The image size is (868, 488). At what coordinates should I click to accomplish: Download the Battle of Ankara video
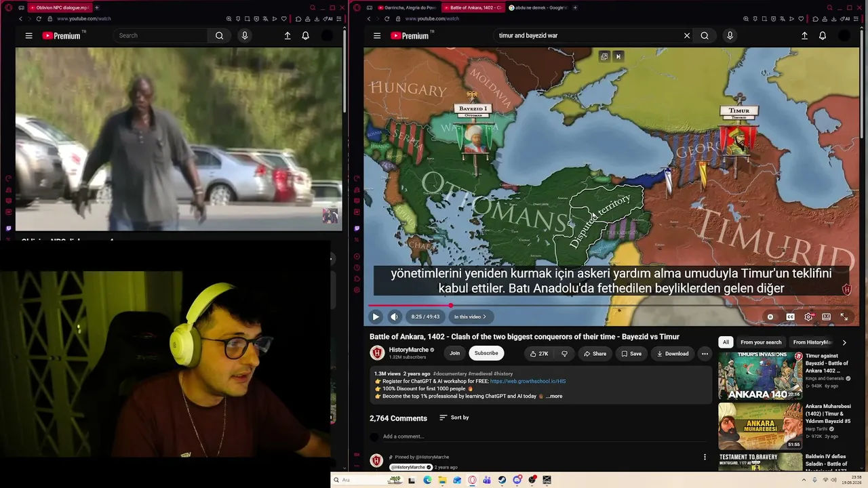[x=672, y=353]
